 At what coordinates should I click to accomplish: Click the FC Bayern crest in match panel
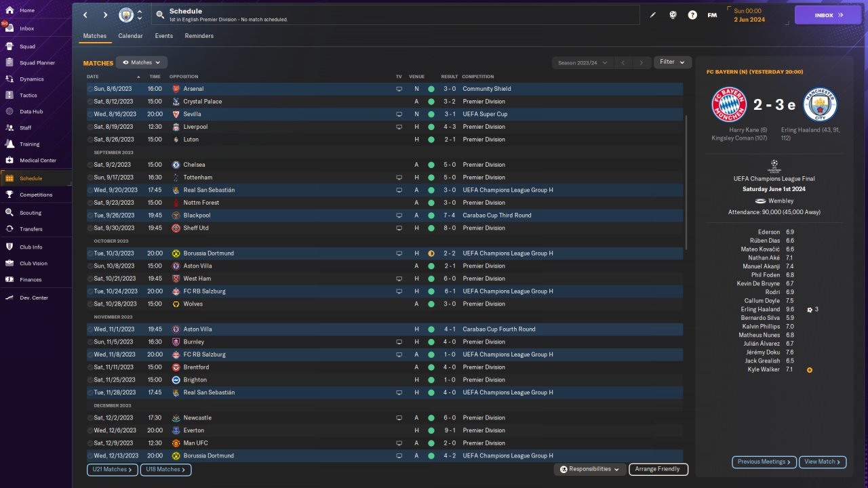coord(729,105)
